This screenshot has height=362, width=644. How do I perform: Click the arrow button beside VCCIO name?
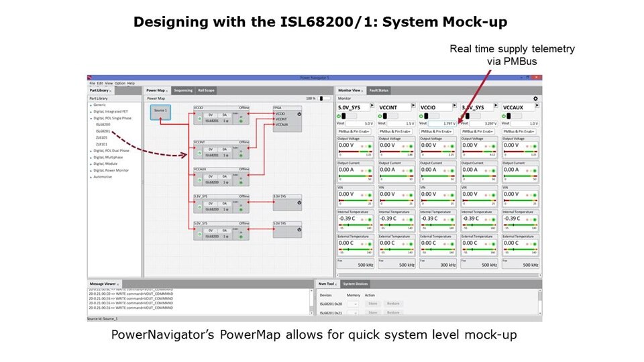(x=455, y=106)
